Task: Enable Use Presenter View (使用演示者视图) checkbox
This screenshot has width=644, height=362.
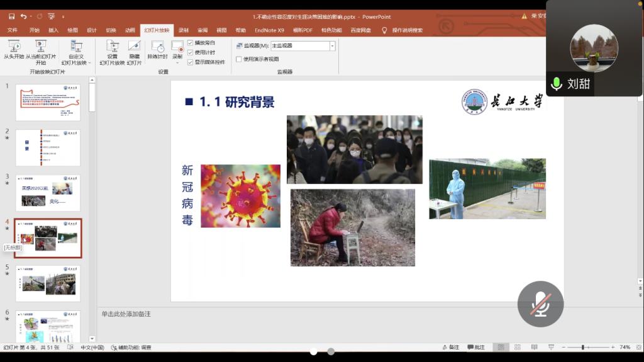Action: [239, 59]
